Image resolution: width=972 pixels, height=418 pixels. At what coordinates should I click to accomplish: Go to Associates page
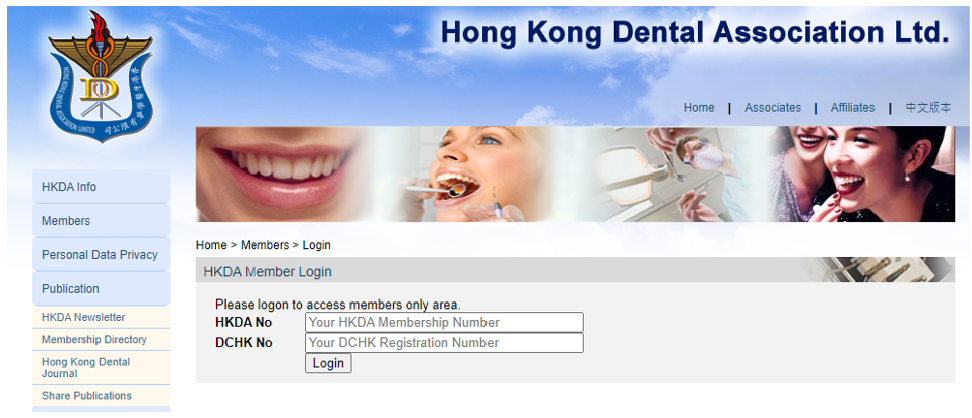click(x=772, y=107)
